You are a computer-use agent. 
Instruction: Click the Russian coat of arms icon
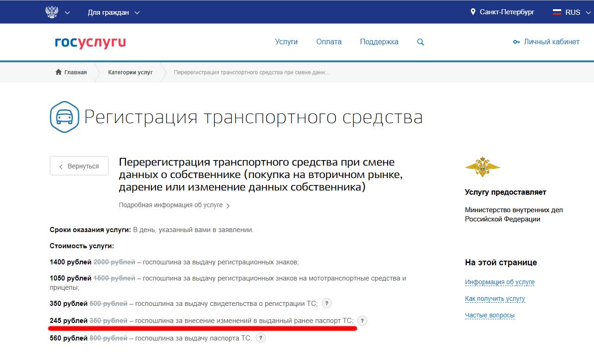click(52, 12)
